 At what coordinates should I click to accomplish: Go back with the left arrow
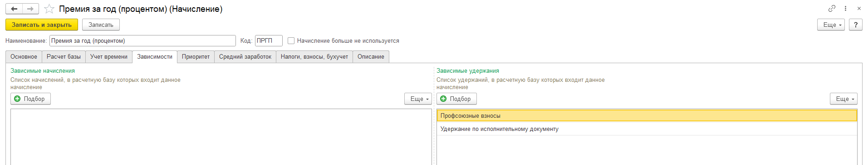pyautogui.click(x=14, y=9)
